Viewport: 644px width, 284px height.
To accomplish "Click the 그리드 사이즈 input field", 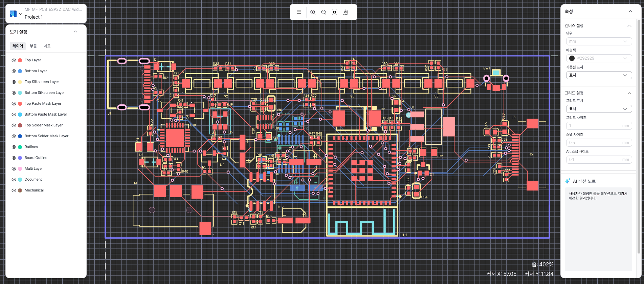I will pos(599,126).
